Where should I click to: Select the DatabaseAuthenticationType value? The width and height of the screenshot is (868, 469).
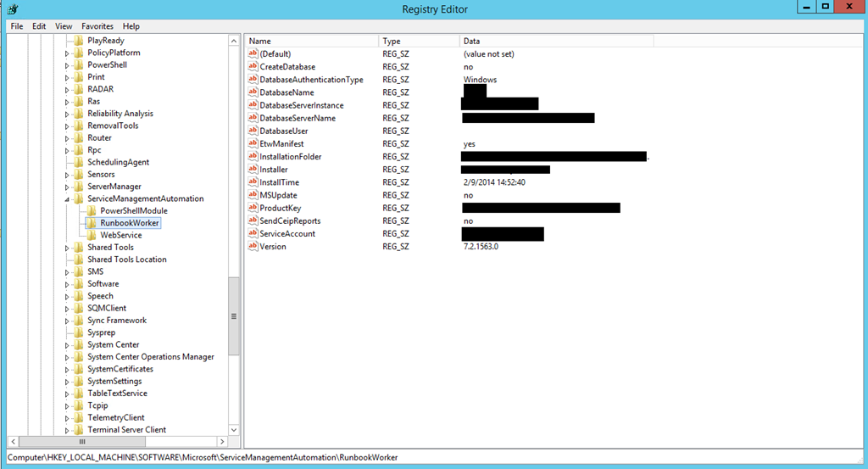(311, 80)
